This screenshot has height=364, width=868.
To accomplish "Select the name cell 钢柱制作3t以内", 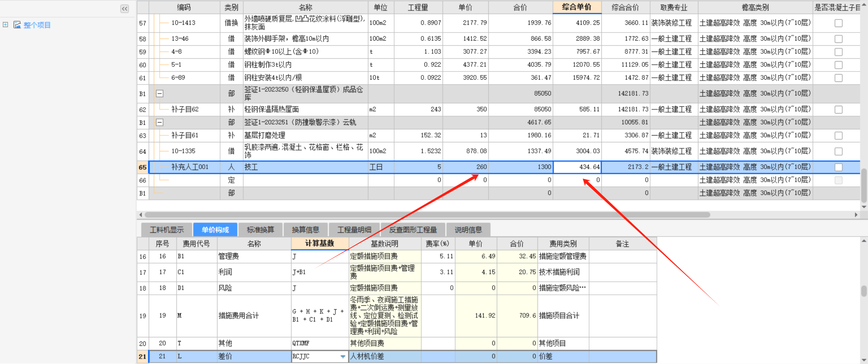I will [306, 65].
